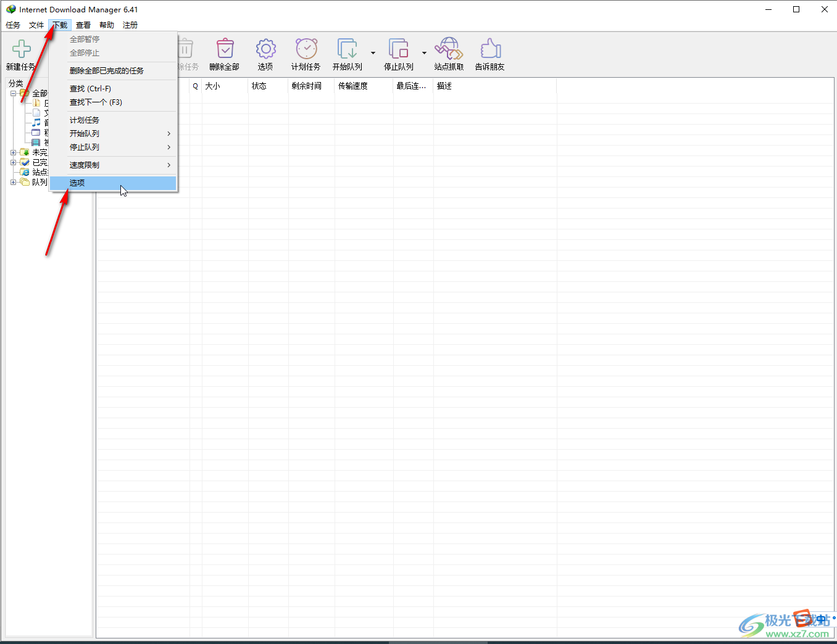Viewport: 837px width, 644px height.
Task: Sort by the 状态 column header
Action: [x=269, y=86]
